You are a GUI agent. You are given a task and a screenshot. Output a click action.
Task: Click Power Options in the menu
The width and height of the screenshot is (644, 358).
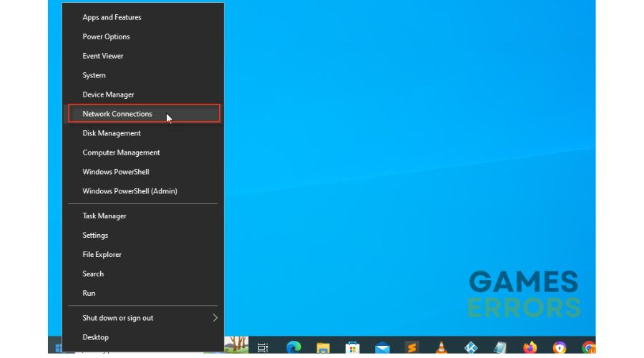coord(106,37)
